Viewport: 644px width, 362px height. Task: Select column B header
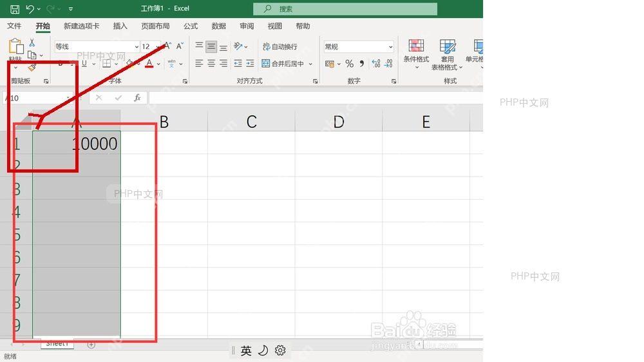164,122
